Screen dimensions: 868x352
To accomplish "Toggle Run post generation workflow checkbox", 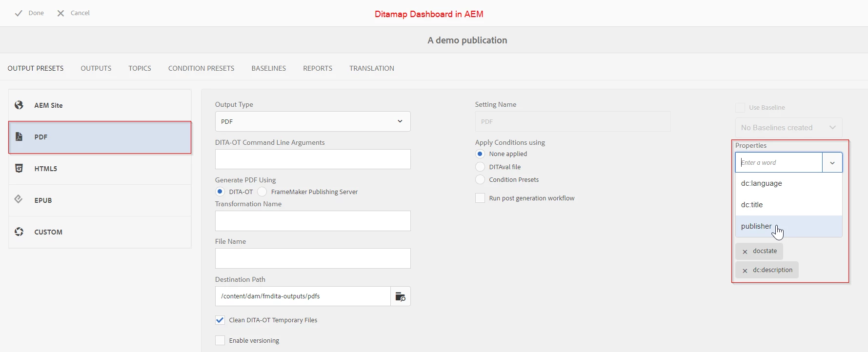I will coord(480,198).
